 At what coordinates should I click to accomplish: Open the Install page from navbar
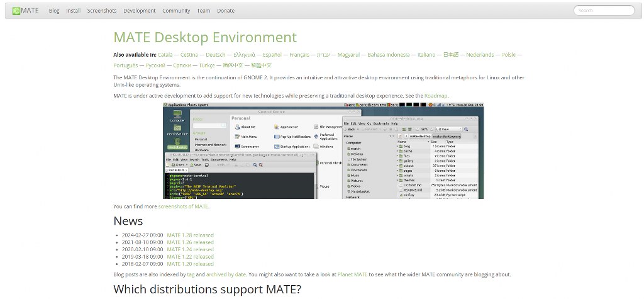pos(74,11)
